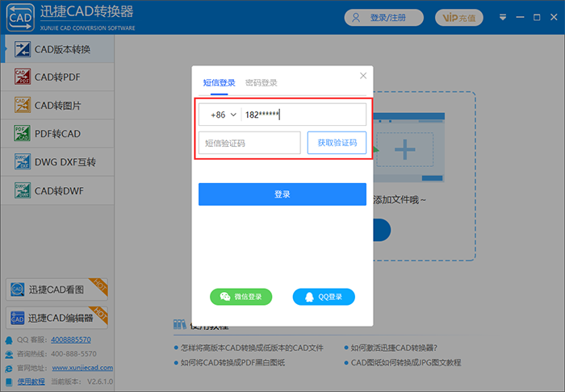Click the 咨询热线 headset icon

(x=9, y=354)
